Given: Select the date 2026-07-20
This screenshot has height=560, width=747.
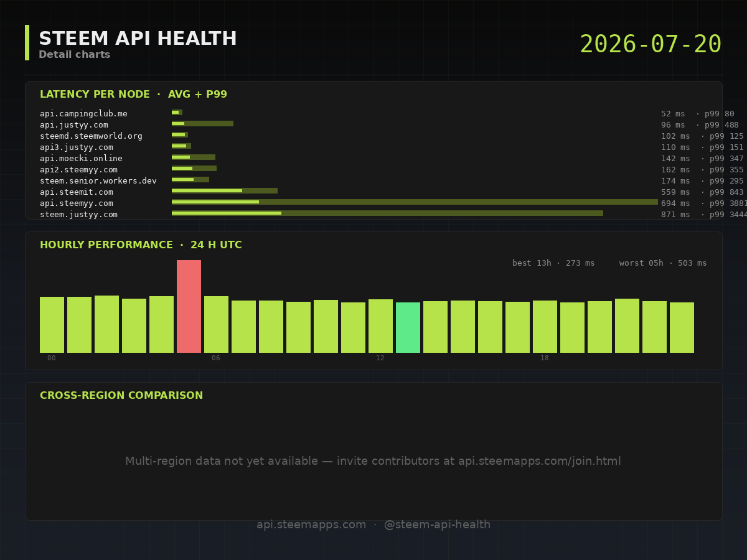Looking at the screenshot, I should (x=651, y=45).
